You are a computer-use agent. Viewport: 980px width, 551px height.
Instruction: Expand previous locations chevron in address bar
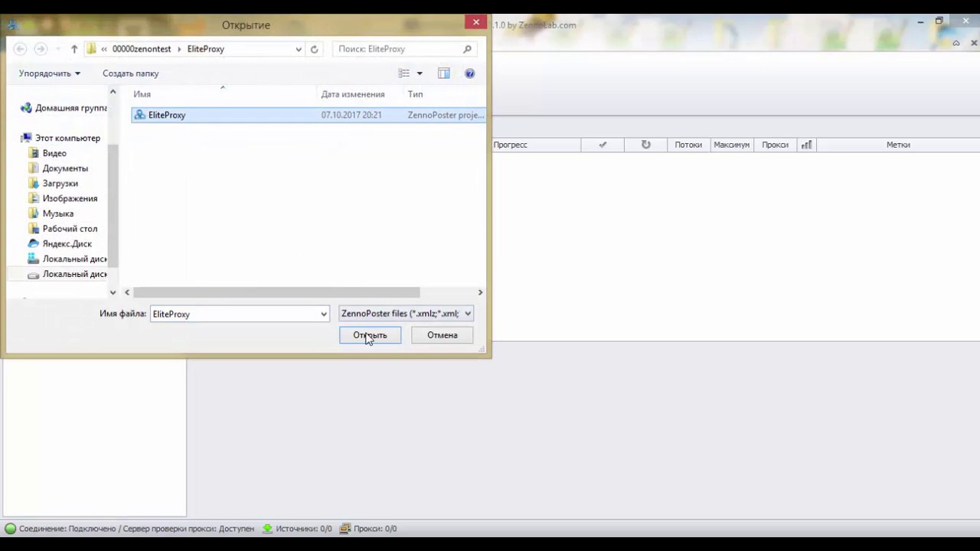pos(104,49)
